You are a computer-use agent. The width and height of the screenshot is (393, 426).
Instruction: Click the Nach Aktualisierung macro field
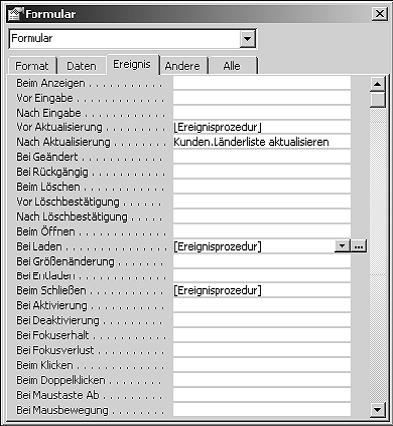pos(262,142)
